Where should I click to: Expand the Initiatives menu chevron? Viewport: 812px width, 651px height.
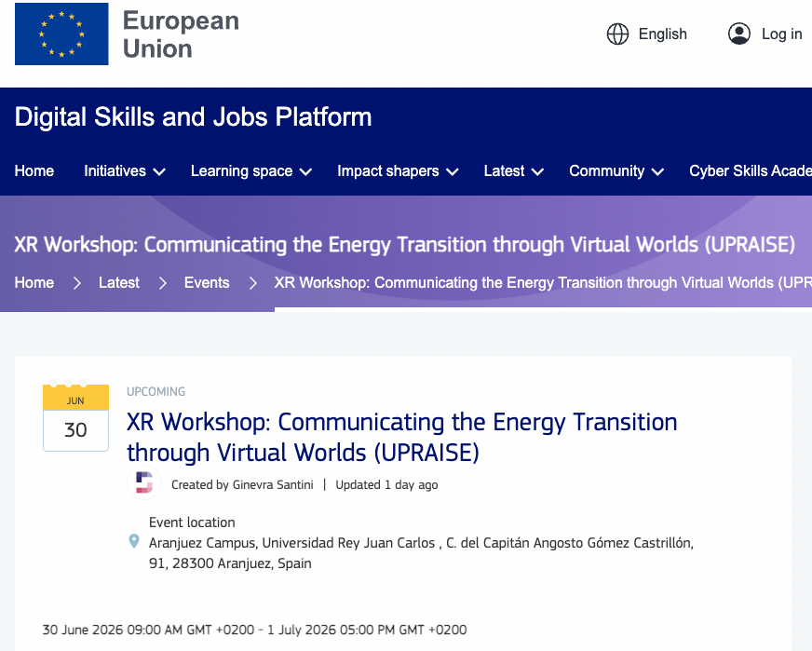click(x=159, y=172)
